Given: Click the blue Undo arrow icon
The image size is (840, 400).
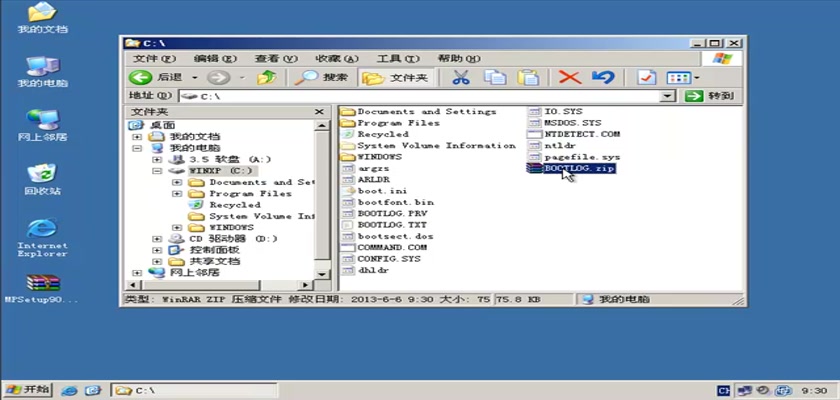Looking at the screenshot, I should click(x=603, y=78).
